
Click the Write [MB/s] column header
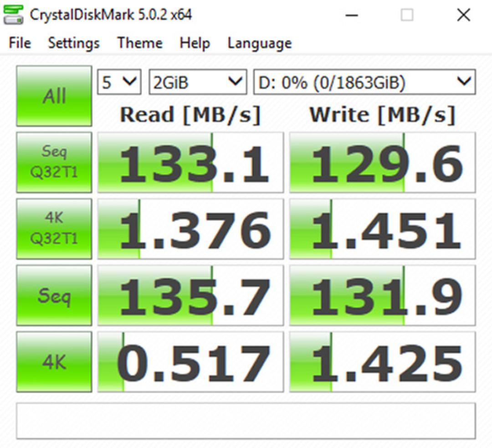382,115
